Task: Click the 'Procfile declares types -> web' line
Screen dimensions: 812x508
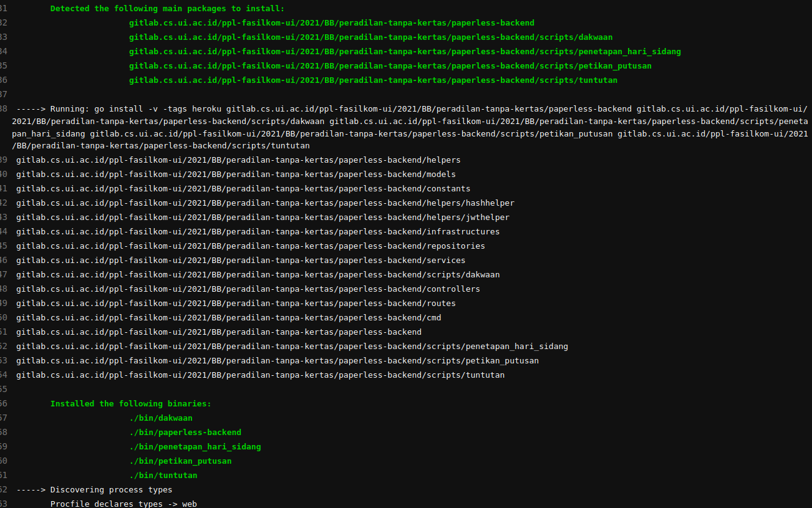Action: click(x=123, y=504)
